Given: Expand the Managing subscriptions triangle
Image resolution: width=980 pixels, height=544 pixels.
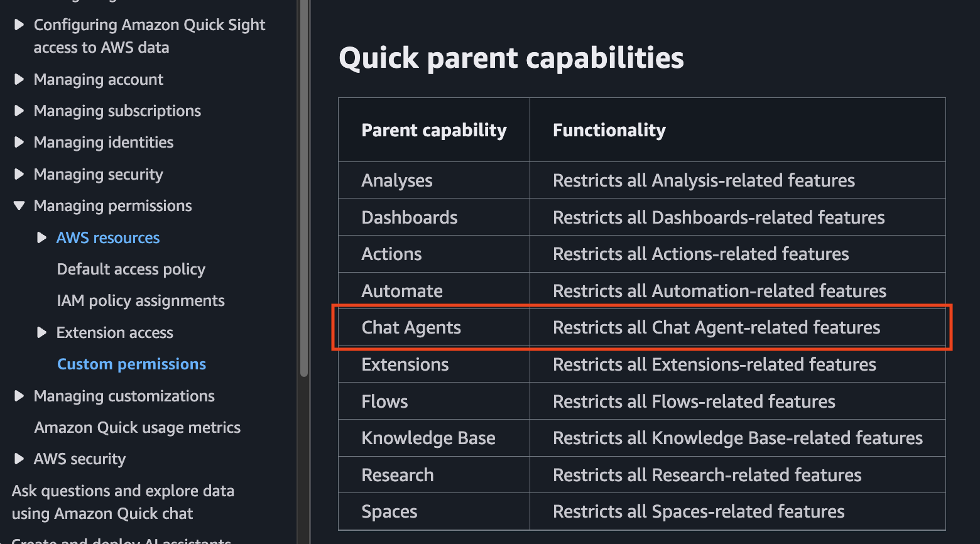Looking at the screenshot, I should tap(19, 111).
